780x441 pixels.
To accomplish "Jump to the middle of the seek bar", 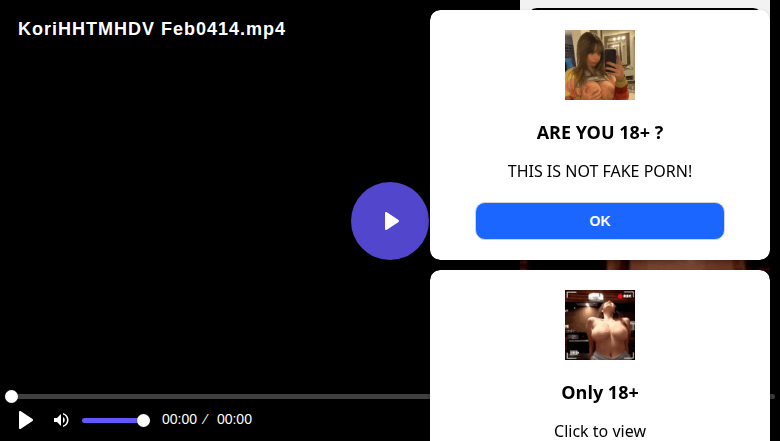I will point(390,396).
